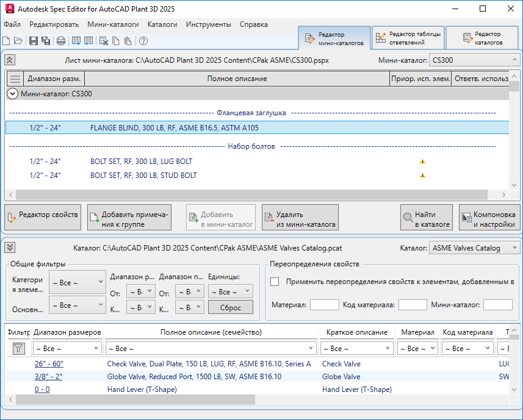Click the filter funnel icon in catalog table
The image size is (523, 420).
18,349
